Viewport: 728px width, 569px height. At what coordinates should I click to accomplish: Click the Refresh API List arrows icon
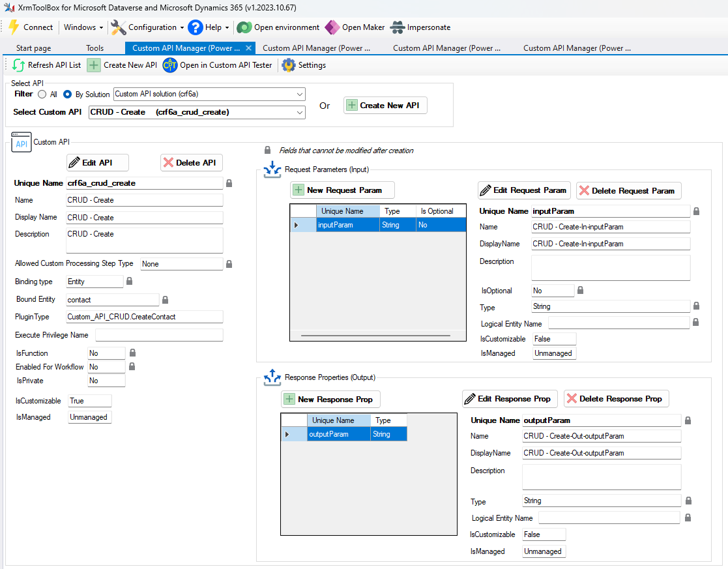18,65
